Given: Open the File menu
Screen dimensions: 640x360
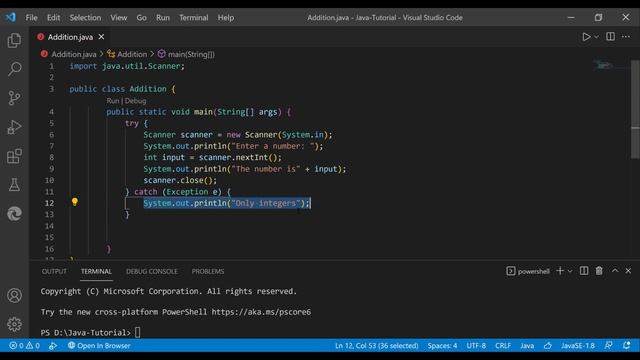Looking at the screenshot, I should click(31, 18).
